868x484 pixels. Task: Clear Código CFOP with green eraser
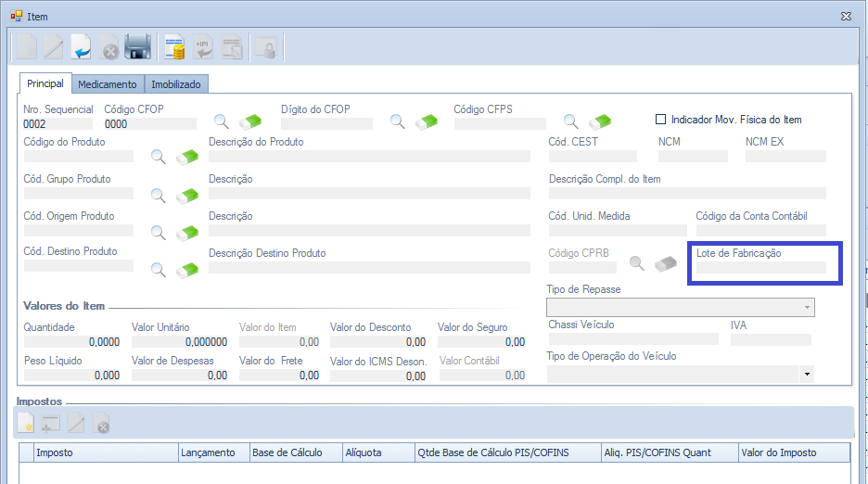point(250,121)
